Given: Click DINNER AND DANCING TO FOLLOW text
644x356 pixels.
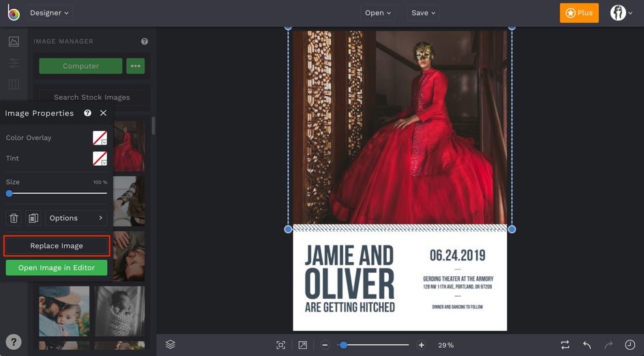Looking at the screenshot, I should point(458,307).
